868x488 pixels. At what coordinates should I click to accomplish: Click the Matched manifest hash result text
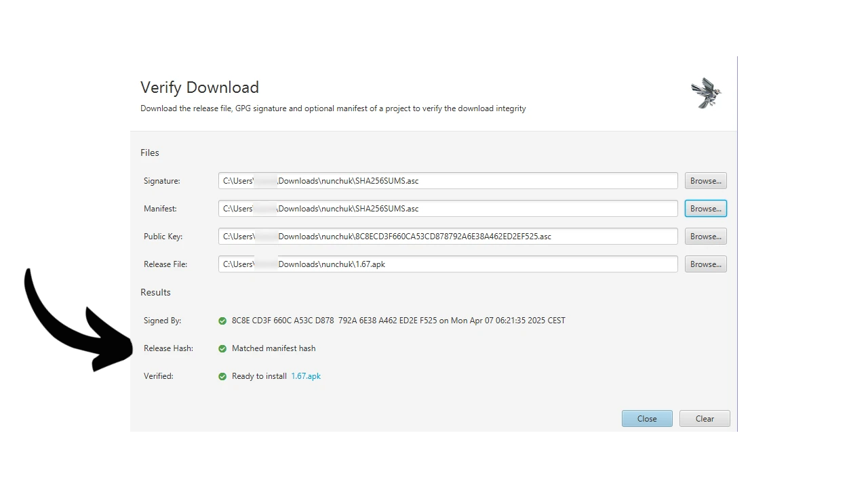click(x=273, y=348)
